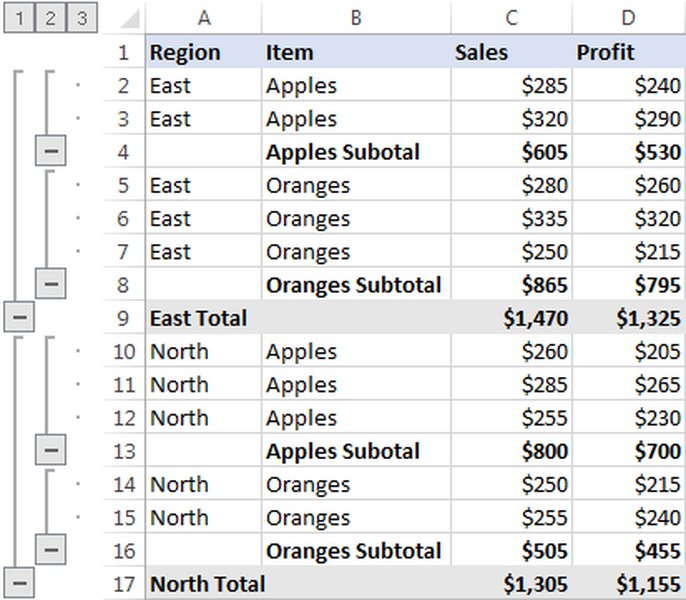Select the $260 sales cell in row 10
Screen dimensions: 686x600
(511, 351)
